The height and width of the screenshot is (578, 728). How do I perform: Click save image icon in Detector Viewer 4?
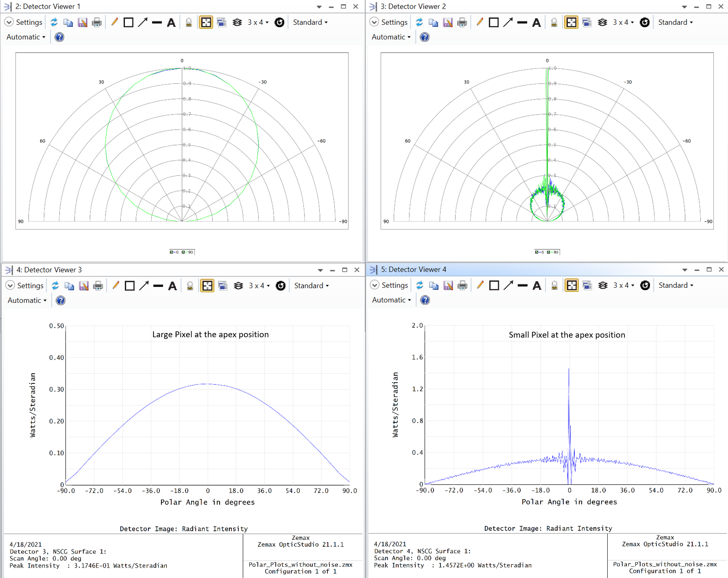(x=448, y=285)
